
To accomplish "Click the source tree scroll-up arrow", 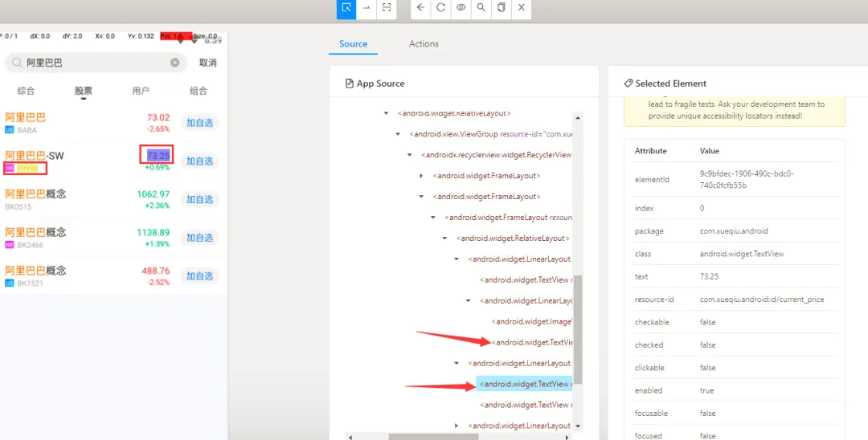I will [578, 118].
